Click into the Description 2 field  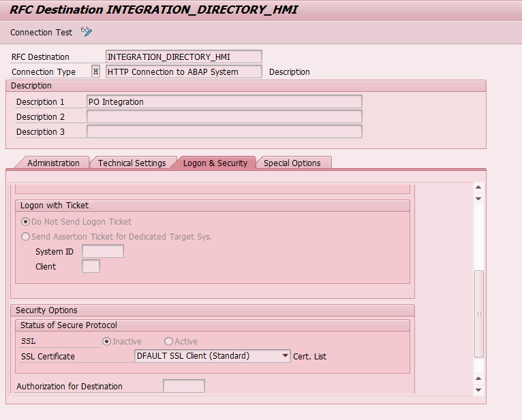pos(224,116)
